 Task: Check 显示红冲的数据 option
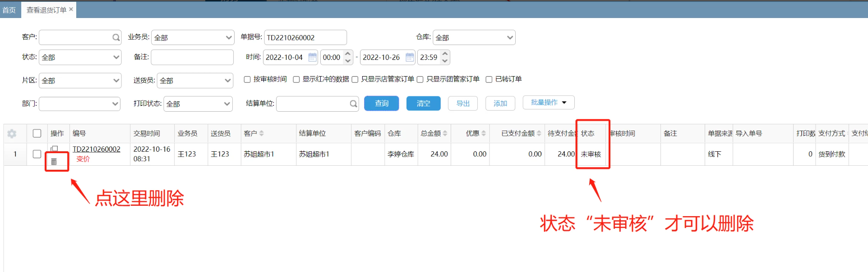click(296, 79)
